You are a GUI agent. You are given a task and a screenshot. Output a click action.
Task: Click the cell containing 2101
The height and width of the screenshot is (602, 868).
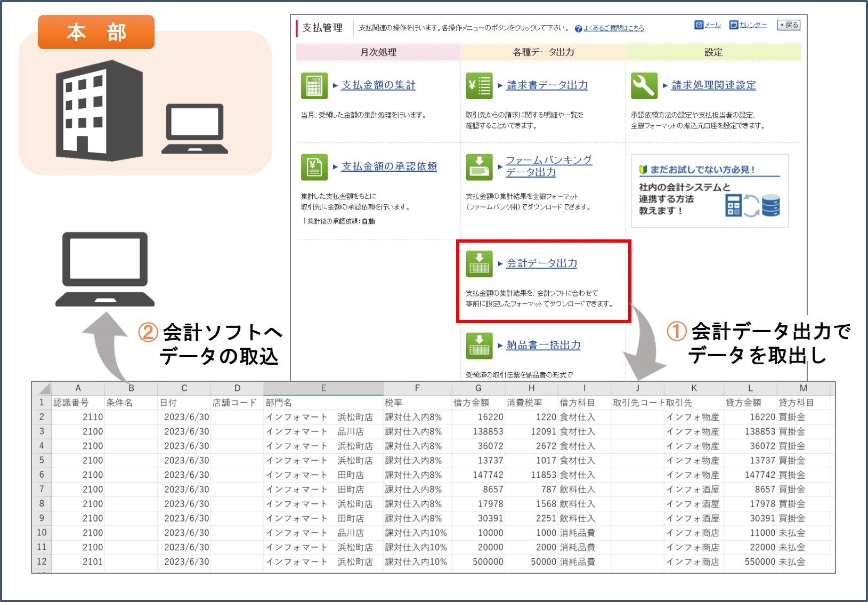(x=78, y=561)
